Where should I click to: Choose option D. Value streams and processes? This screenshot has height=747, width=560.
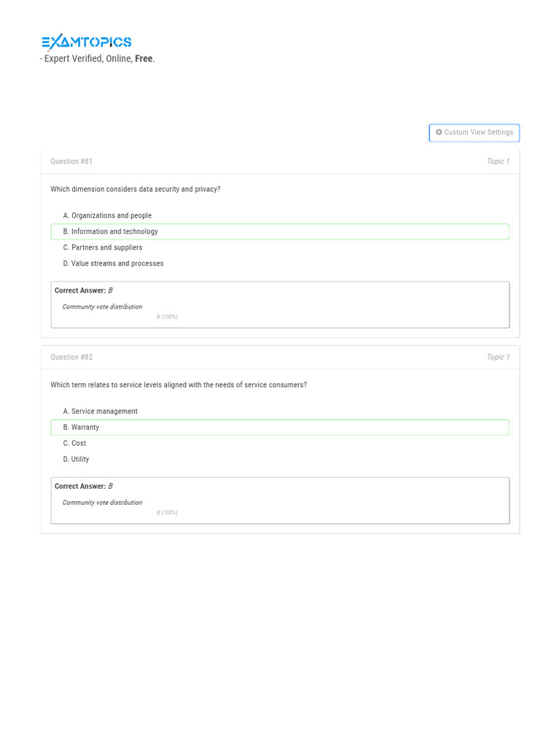coord(113,264)
